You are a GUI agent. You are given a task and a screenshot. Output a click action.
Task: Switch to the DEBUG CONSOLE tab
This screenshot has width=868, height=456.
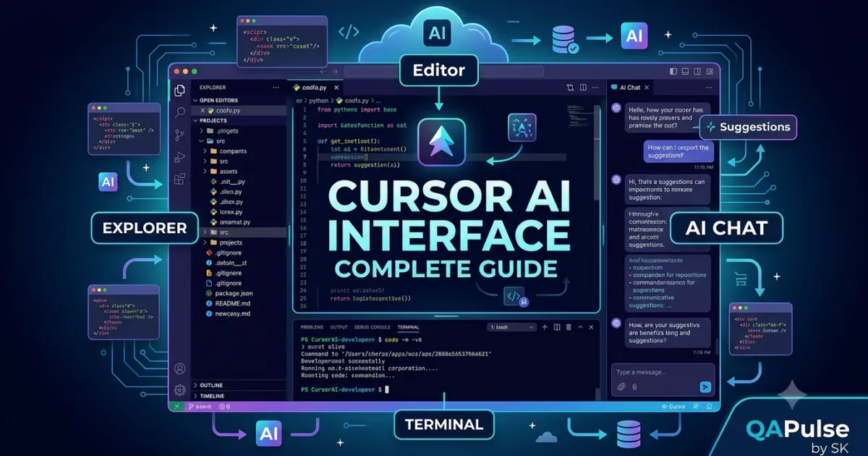pyautogui.click(x=373, y=327)
